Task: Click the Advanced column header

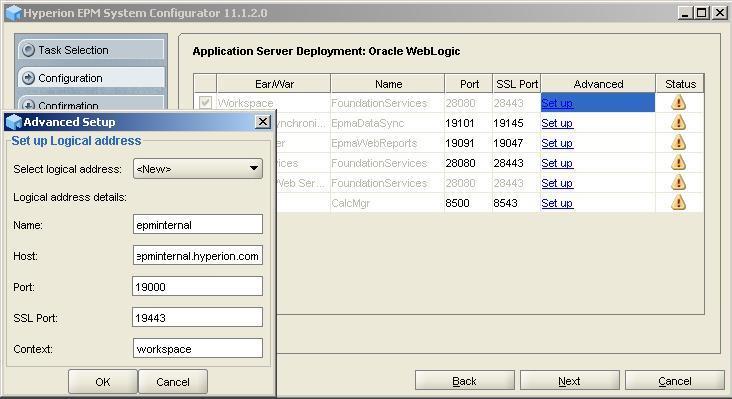Action: (x=598, y=84)
